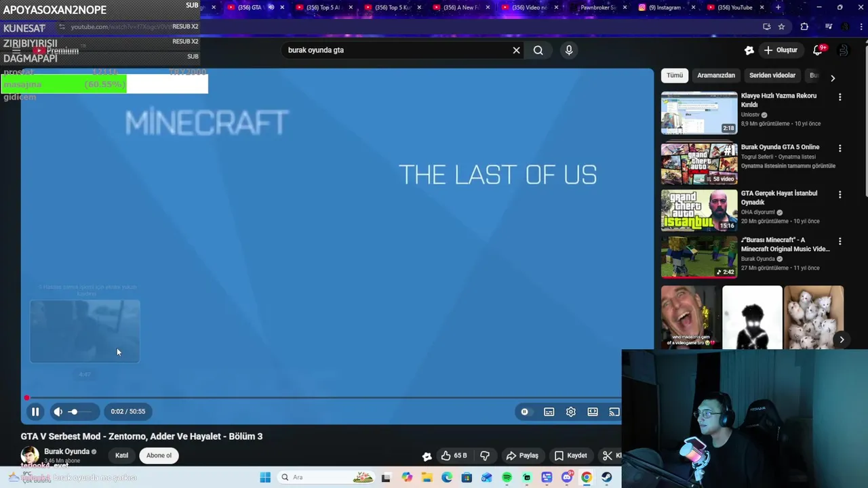868x488 pixels.
Task: Cast video with the cast icon
Action: click(614, 411)
